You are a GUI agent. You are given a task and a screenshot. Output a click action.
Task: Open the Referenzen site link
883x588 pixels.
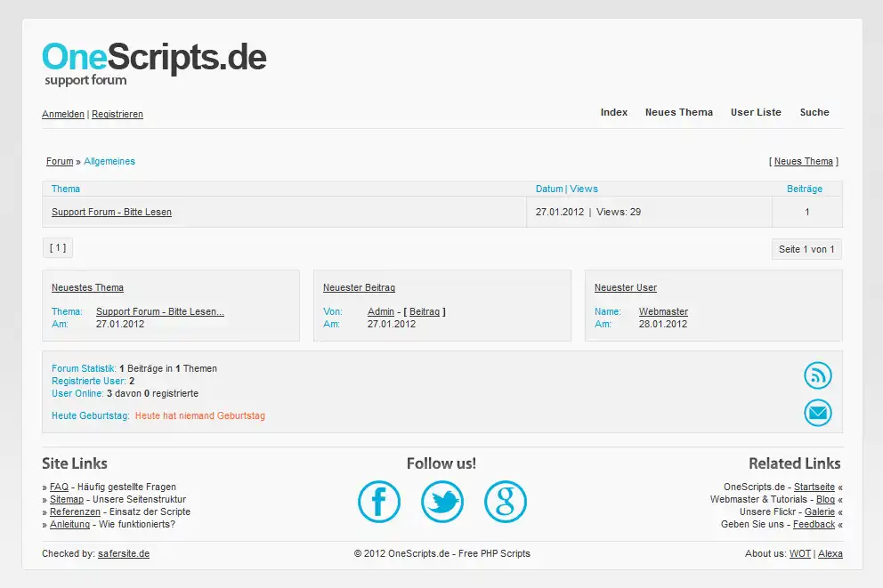pyautogui.click(x=75, y=512)
